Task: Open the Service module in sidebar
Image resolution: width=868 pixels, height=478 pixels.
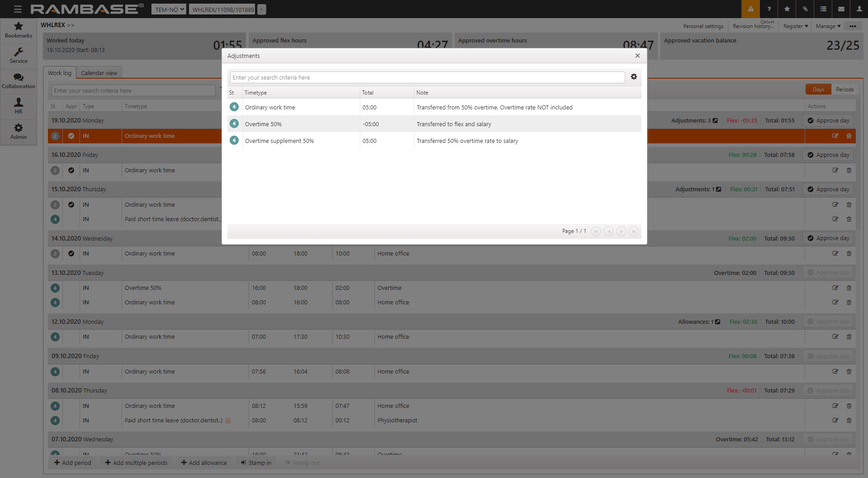Action: click(19, 56)
